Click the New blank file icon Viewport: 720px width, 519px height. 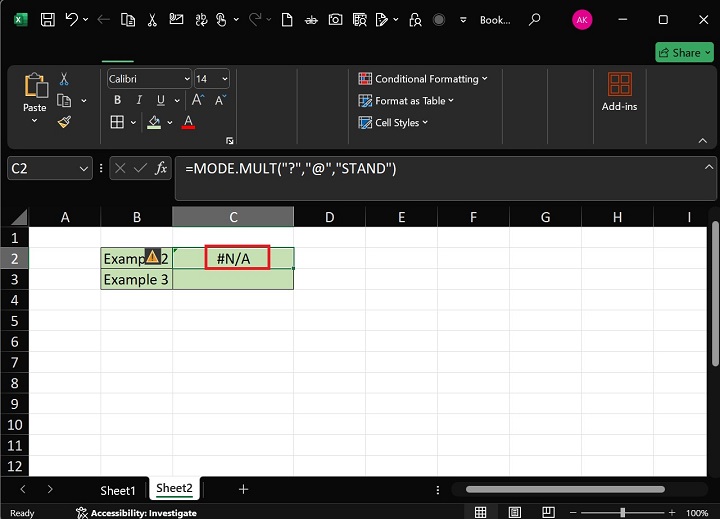coord(287,20)
